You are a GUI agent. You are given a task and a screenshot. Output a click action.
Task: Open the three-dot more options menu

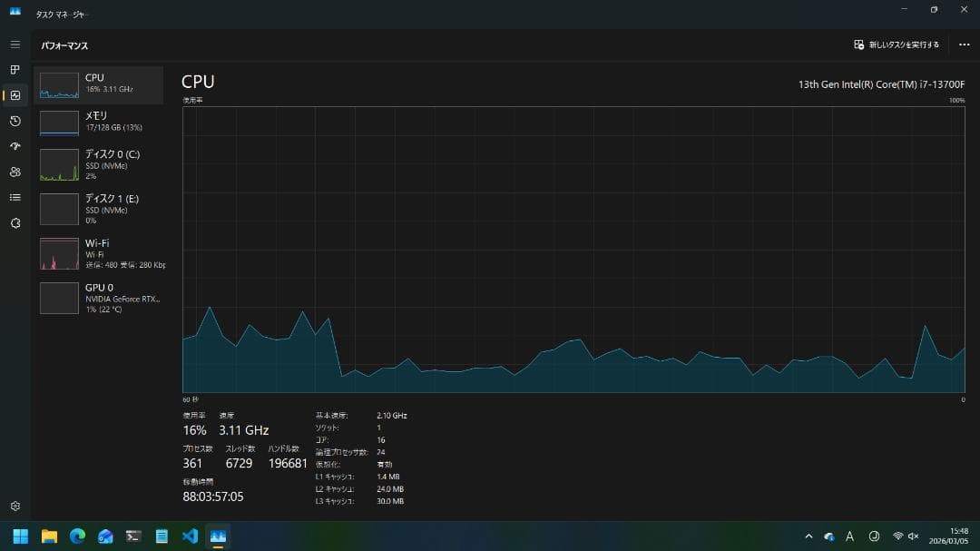click(964, 44)
